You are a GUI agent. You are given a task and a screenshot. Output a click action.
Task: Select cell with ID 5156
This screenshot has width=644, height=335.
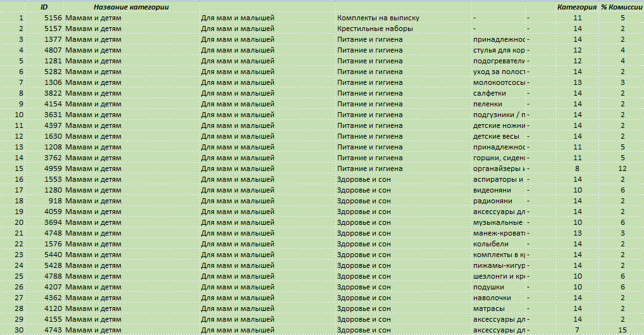click(x=44, y=18)
